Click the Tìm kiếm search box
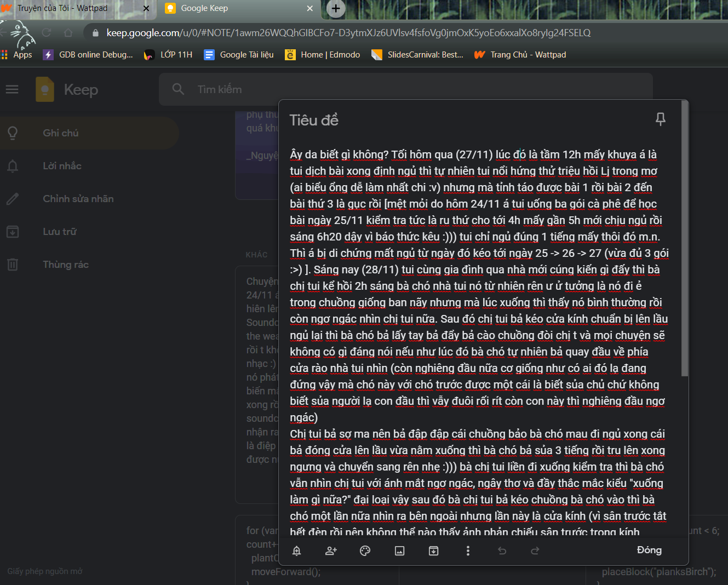 point(405,89)
